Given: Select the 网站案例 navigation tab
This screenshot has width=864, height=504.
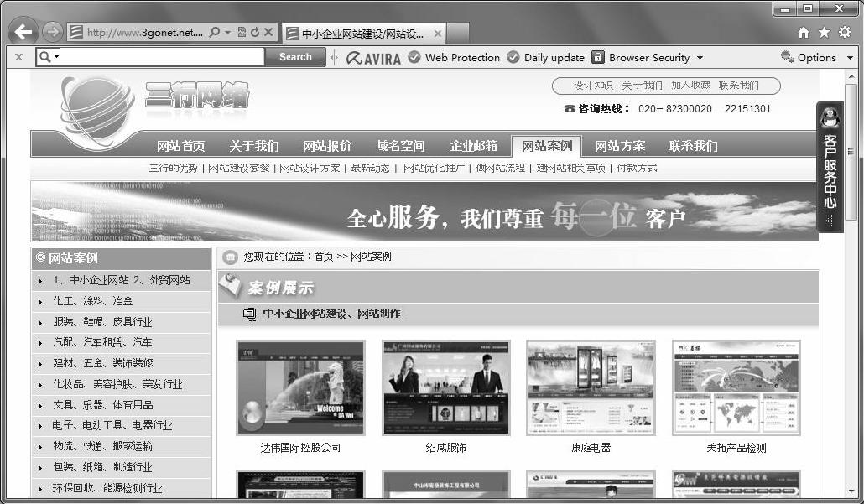Looking at the screenshot, I should click(x=547, y=146).
